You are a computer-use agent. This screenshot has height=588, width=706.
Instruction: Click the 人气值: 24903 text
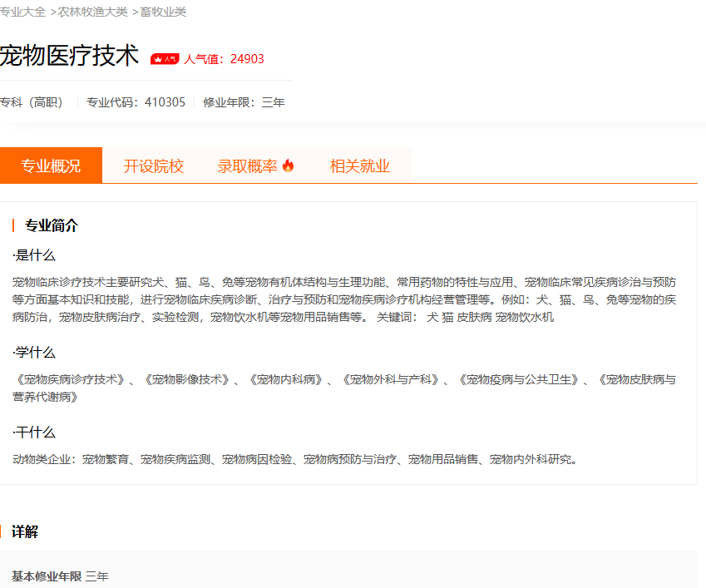(224, 59)
